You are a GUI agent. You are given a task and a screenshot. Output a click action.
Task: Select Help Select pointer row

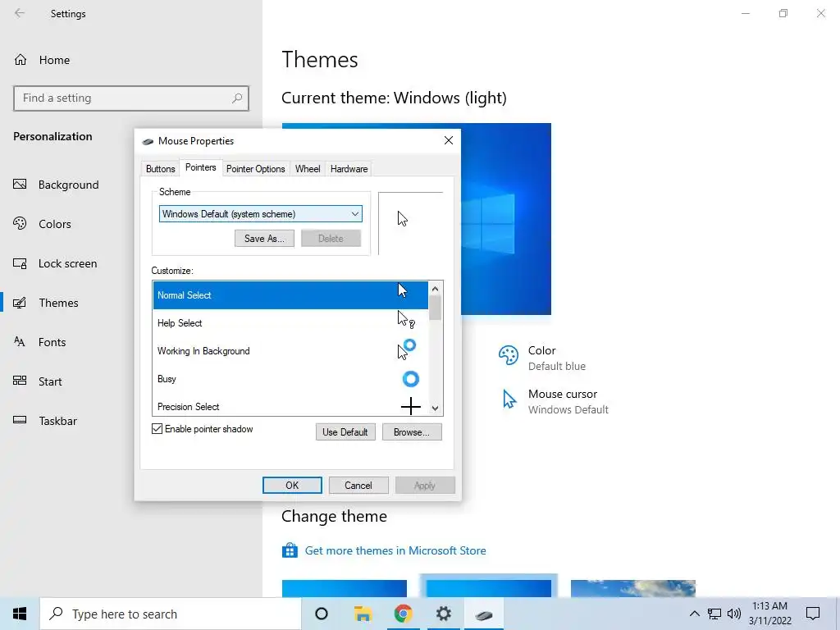tap(290, 323)
